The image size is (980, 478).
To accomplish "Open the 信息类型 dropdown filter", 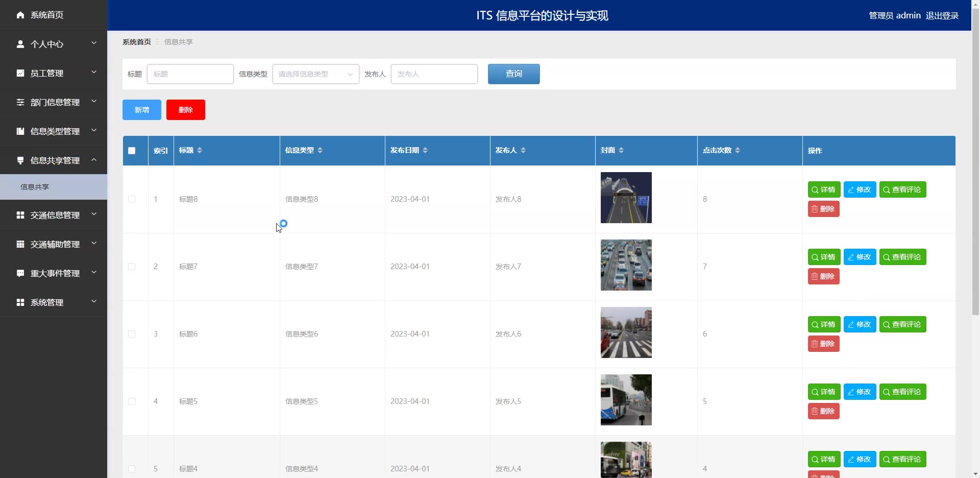I will 315,74.
